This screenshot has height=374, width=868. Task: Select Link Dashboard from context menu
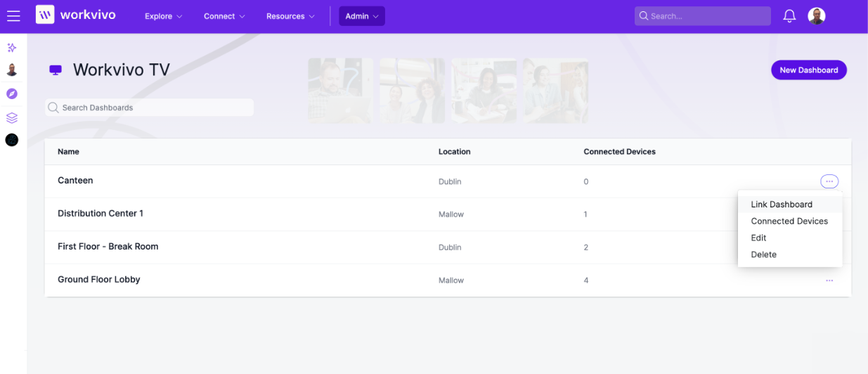coord(790,205)
